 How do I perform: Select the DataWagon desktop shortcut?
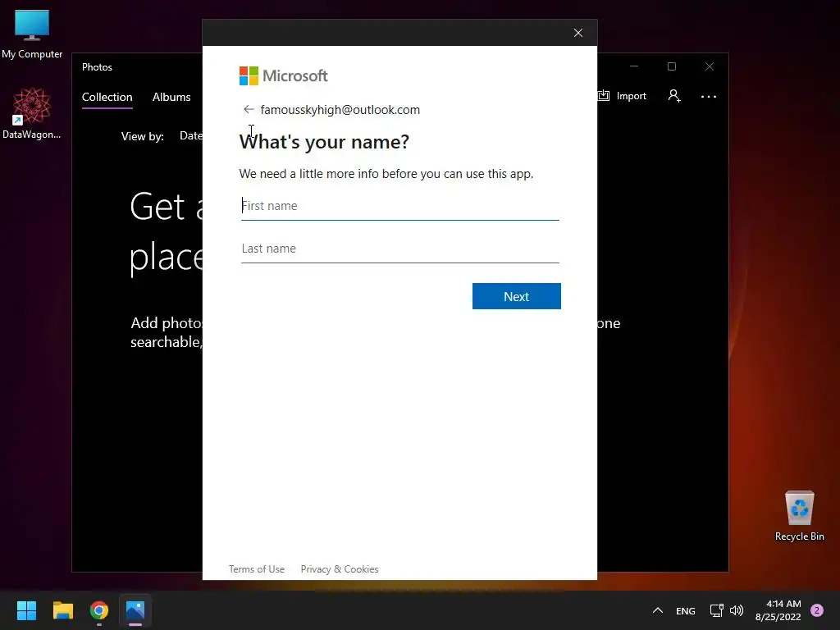point(32,113)
